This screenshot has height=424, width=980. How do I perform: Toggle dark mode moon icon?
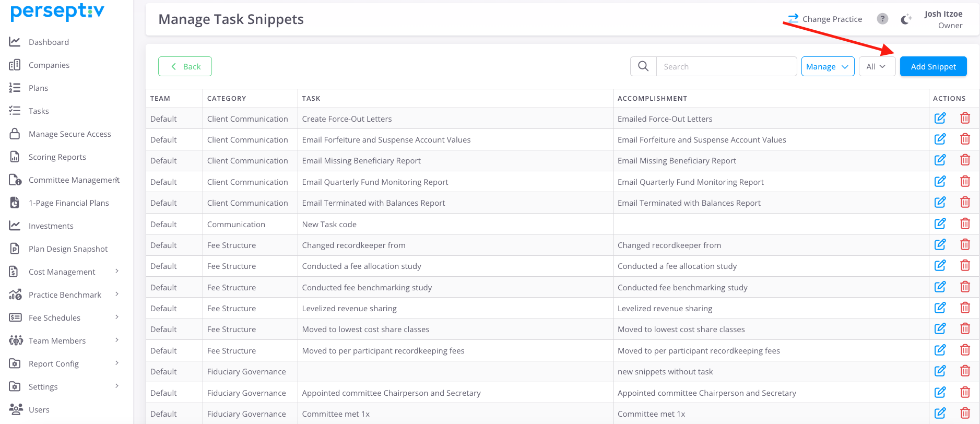pyautogui.click(x=906, y=19)
